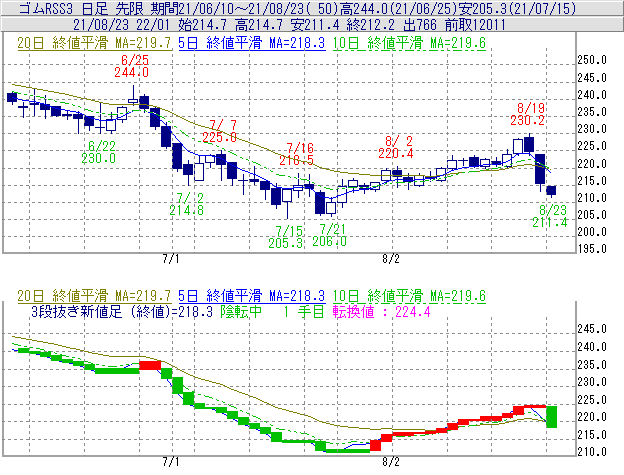Select the 7/16 216.5 high annotation
624x475 pixels.
click(x=296, y=154)
